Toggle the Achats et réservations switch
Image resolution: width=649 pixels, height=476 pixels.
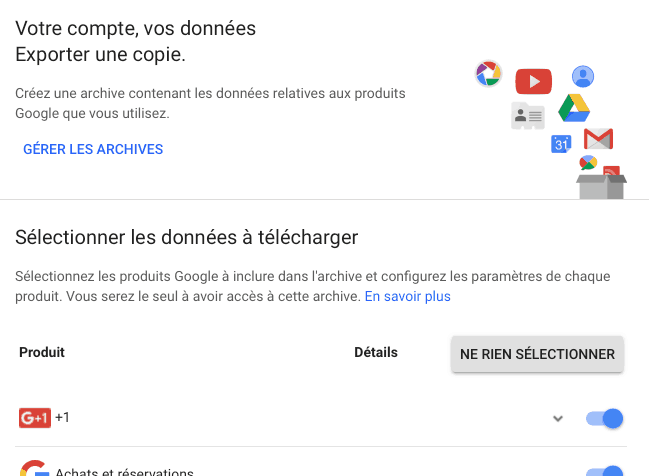[604, 471]
